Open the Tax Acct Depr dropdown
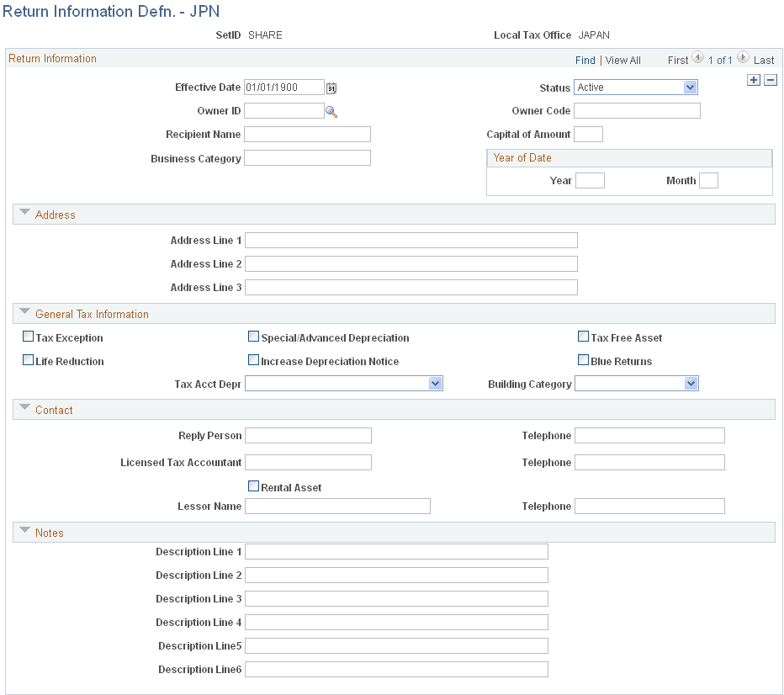 (436, 383)
